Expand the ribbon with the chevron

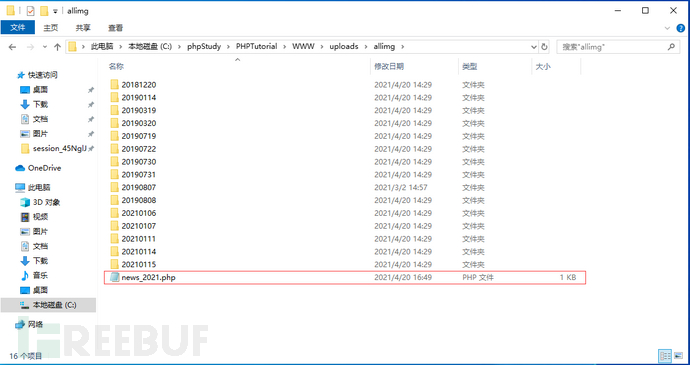point(667,28)
